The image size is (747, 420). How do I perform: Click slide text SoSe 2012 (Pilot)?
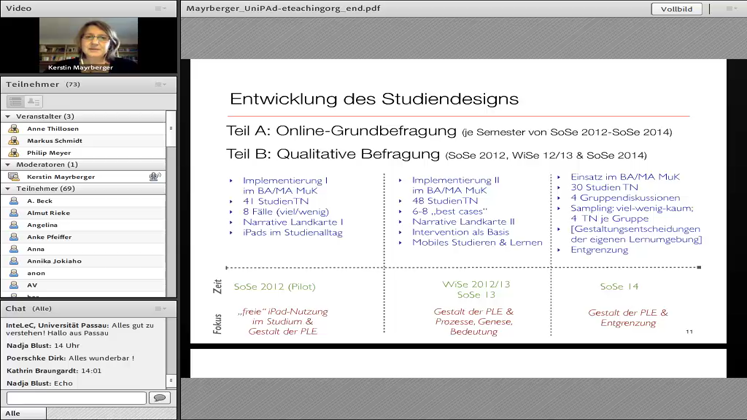274,287
